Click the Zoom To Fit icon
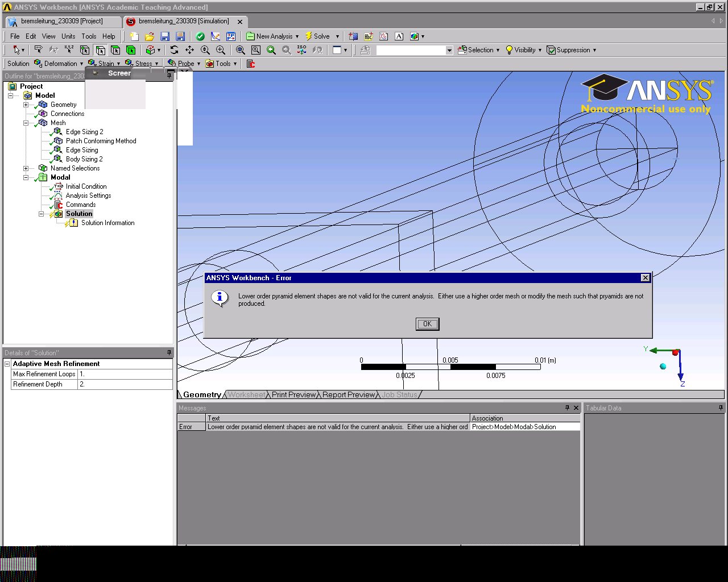The height and width of the screenshot is (582, 728). tap(241, 50)
